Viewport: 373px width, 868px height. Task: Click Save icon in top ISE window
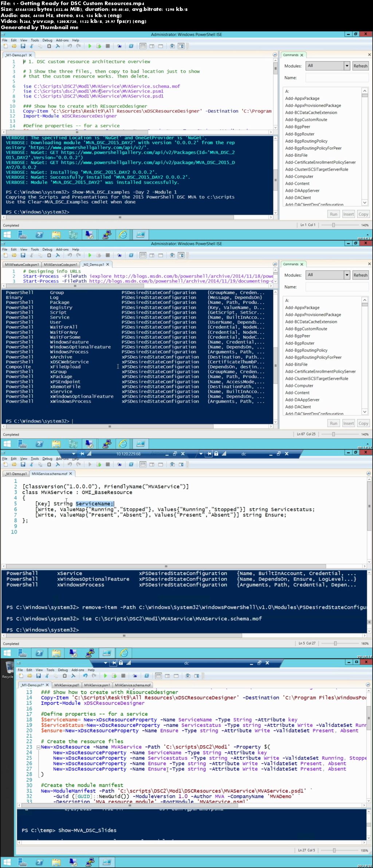(23, 46)
